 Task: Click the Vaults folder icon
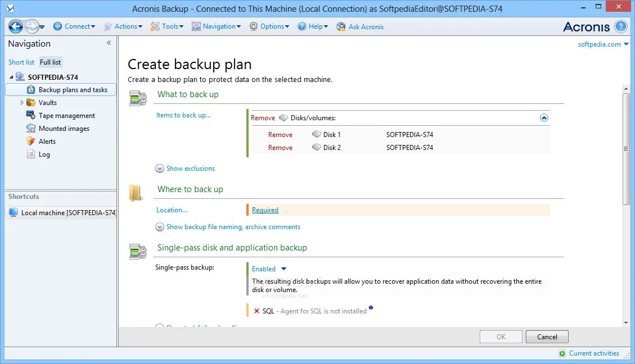click(x=31, y=103)
